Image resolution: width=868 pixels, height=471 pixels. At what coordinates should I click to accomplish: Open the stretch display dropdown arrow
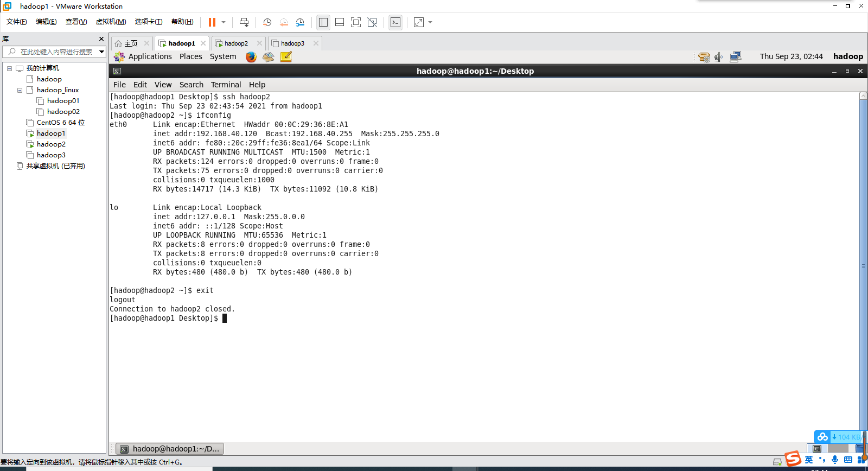[430, 22]
